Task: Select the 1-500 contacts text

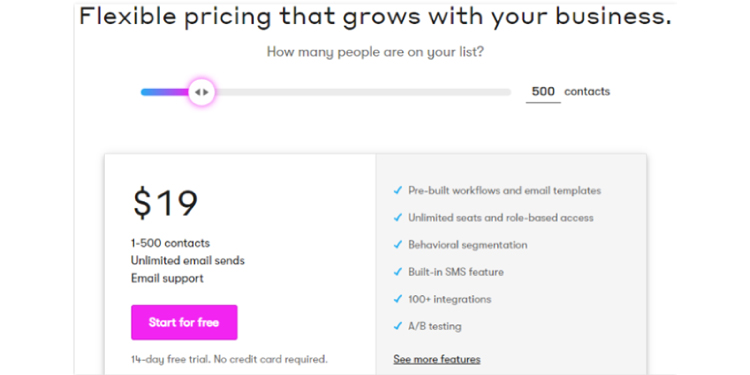Action: tap(170, 243)
